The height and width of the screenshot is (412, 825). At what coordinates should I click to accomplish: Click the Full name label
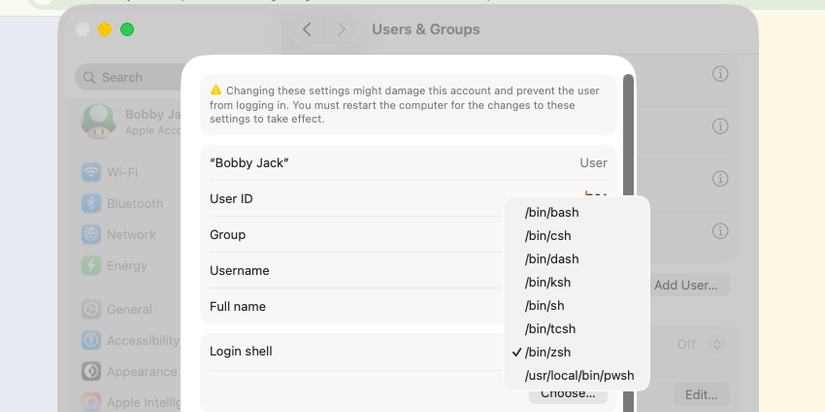238,306
